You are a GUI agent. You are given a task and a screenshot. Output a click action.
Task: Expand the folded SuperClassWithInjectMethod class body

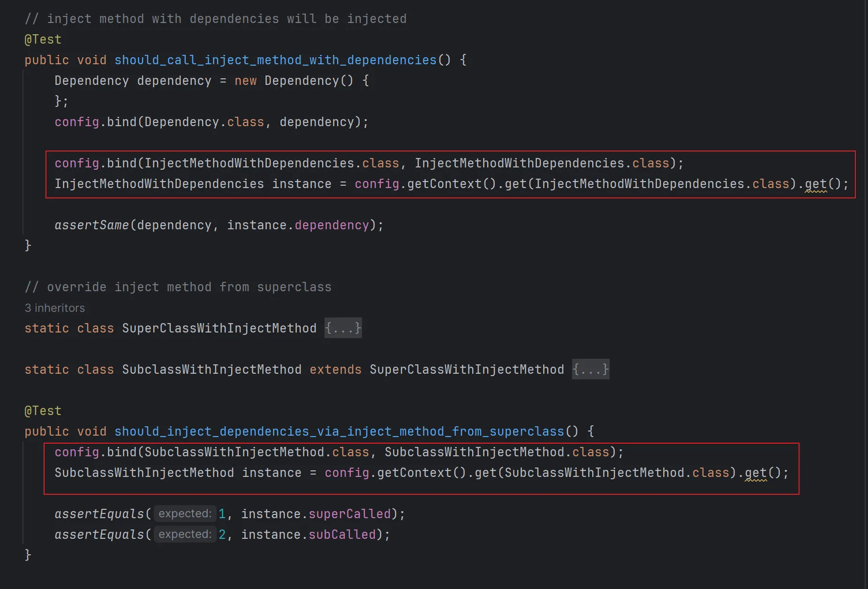click(x=343, y=328)
